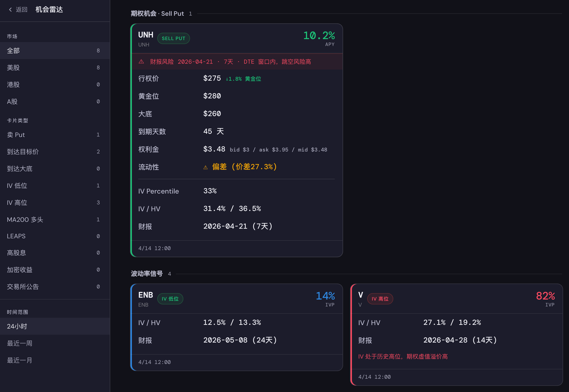
Task: Collapse the 波动率信号 section
Action: tap(147, 274)
